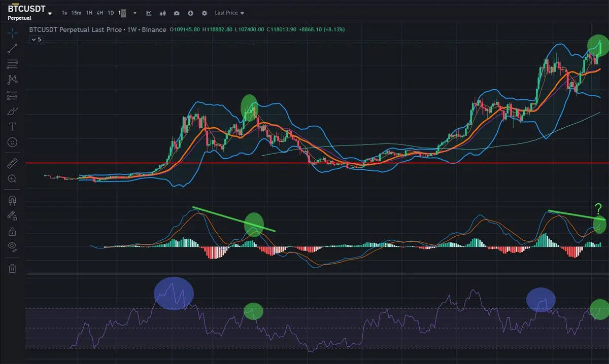The height and width of the screenshot is (364, 609).
Task: Open the candlestick chart type icon
Action: [162, 13]
